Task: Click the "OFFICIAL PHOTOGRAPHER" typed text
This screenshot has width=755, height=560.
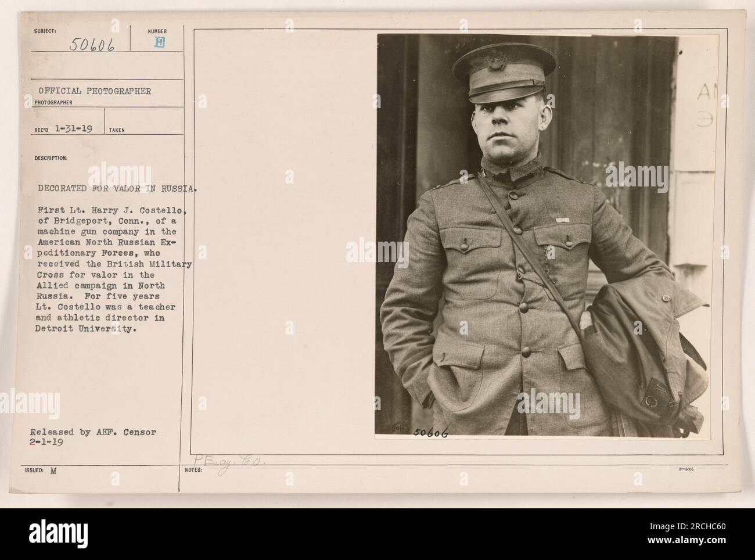Action: [x=95, y=91]
